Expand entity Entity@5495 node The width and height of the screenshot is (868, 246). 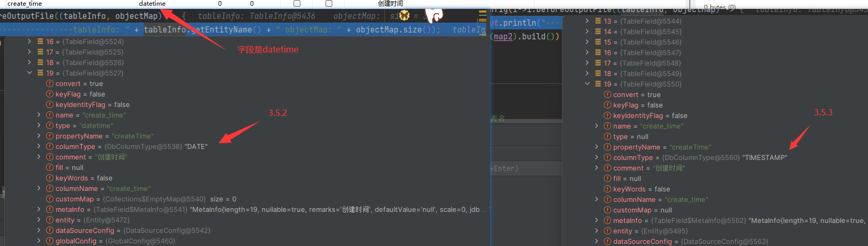point(596,231)
